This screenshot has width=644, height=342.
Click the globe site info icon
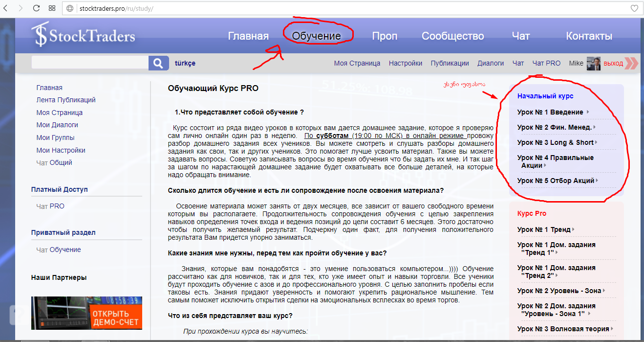point(69,8)
